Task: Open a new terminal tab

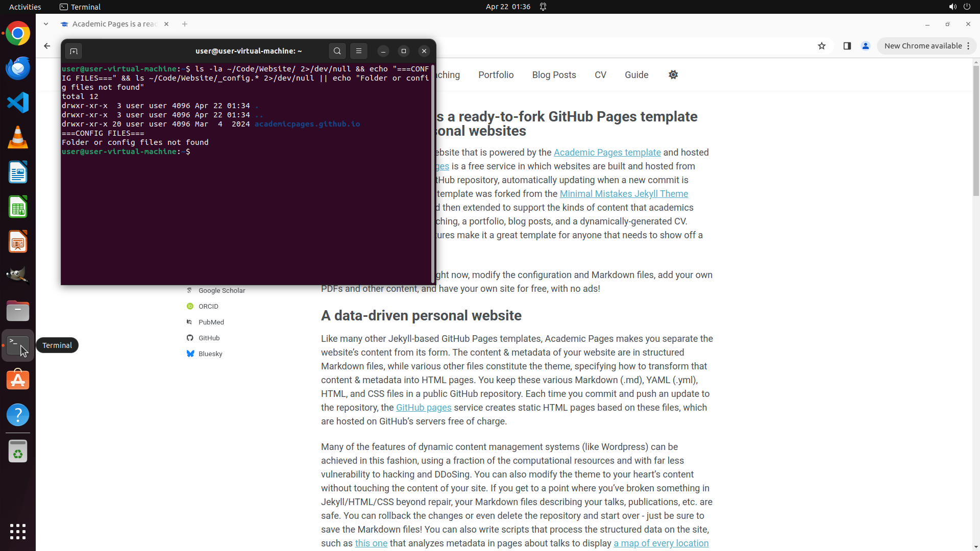Action: pos(73,51)
